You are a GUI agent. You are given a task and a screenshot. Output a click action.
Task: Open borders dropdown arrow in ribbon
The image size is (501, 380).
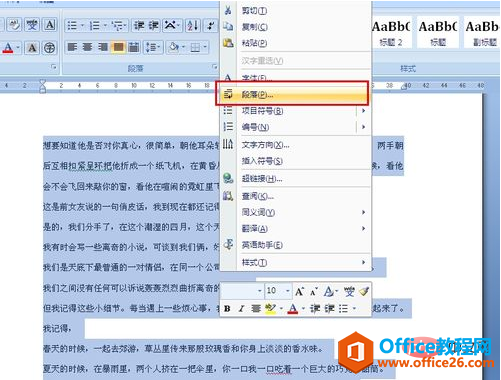click(205, 47)
